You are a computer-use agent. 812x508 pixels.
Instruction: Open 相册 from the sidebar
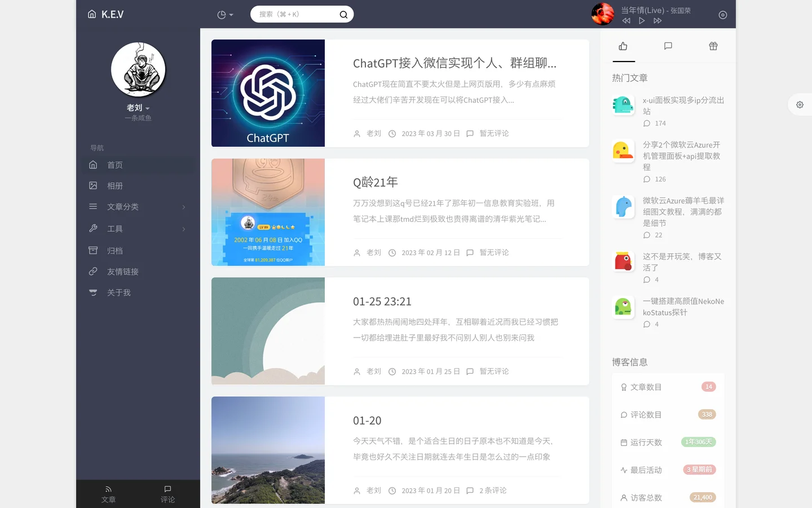pos(138,186)
